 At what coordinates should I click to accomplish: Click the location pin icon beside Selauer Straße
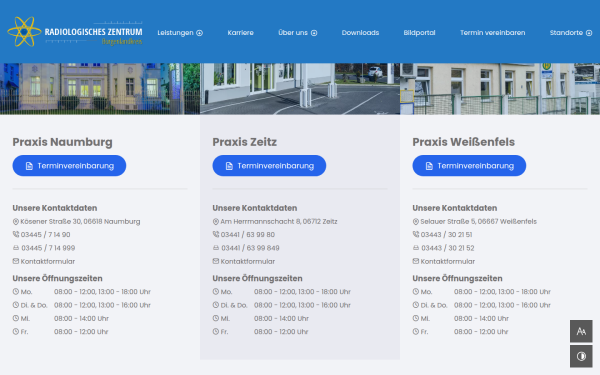point(416,222)
